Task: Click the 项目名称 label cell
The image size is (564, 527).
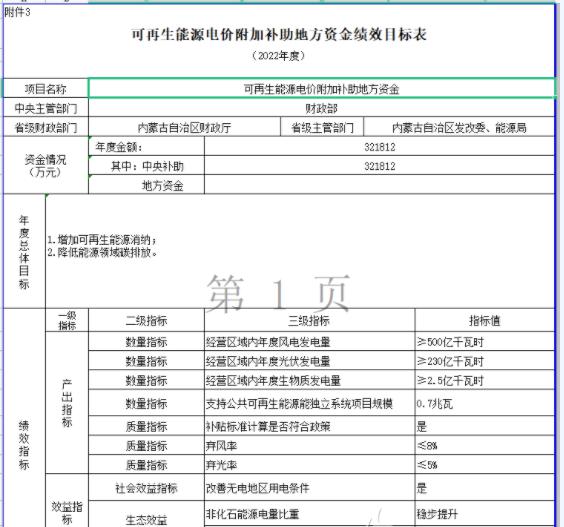Action: click(46, 88)
